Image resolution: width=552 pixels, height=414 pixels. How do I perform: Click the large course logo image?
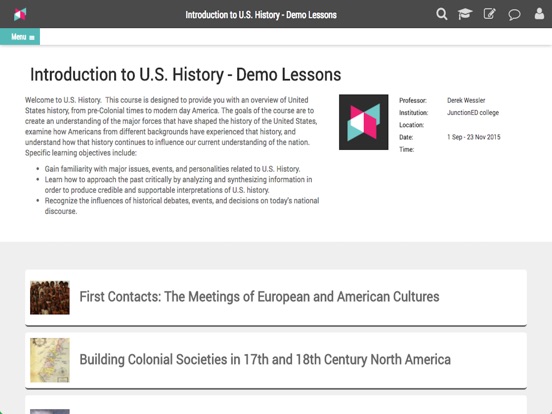[x=364, y=122]
